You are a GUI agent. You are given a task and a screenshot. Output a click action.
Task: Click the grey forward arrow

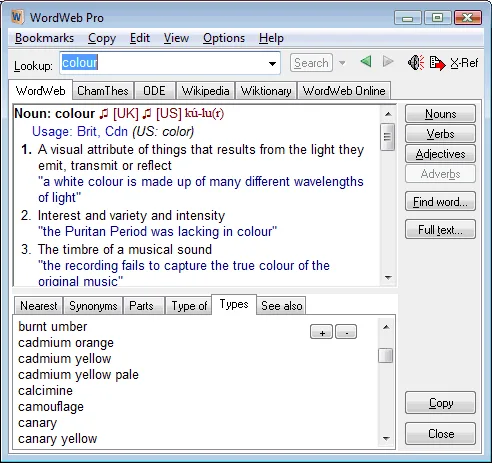pyautogui.click(x=388, y=61)
